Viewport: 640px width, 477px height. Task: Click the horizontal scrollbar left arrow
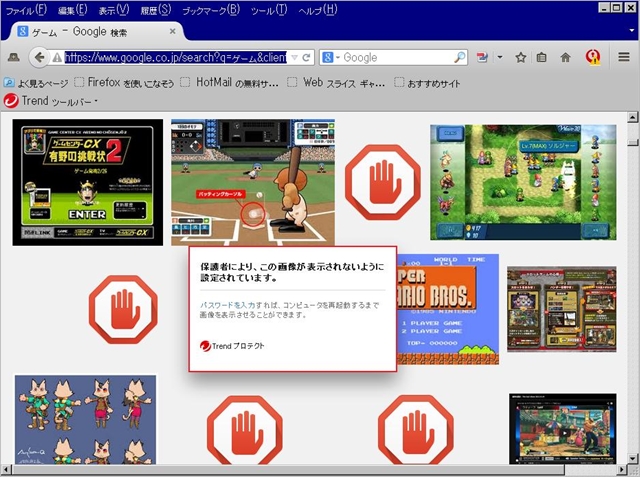click(5, 470)
